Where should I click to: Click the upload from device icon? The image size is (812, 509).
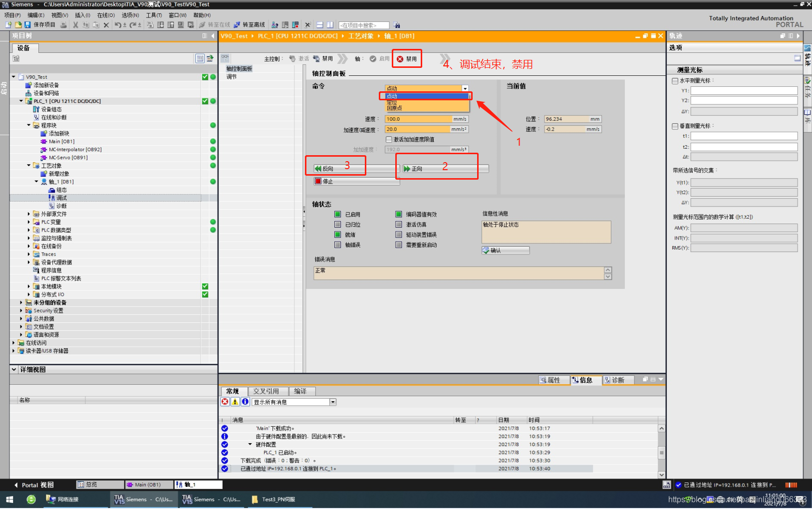pos(171,24)
